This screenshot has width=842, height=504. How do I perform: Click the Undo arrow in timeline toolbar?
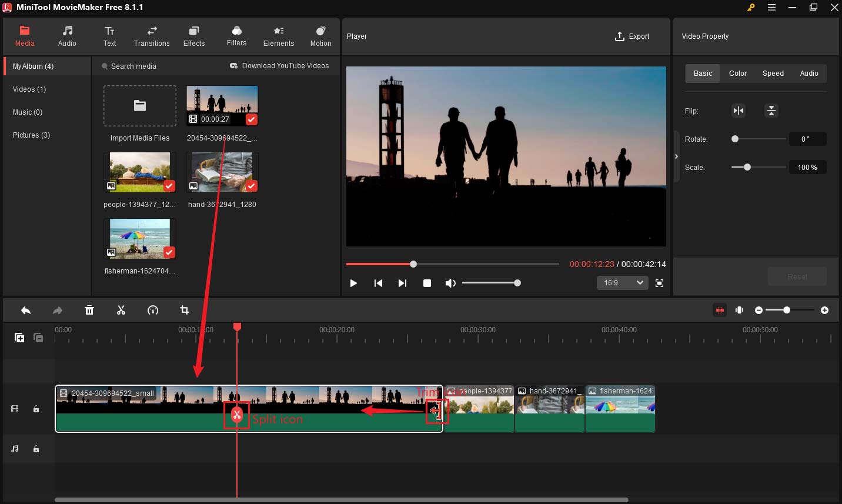pyautogui.click(x=26, y=311)
